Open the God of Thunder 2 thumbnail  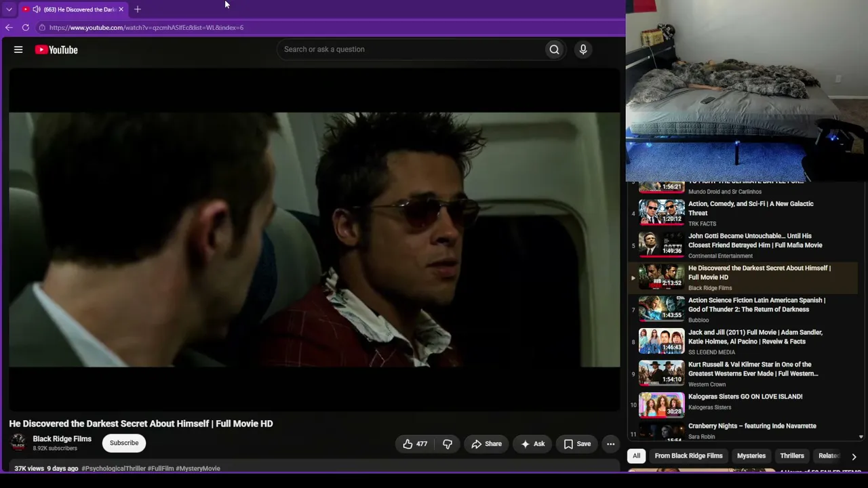pyautogui.click(x=662, y=309)
